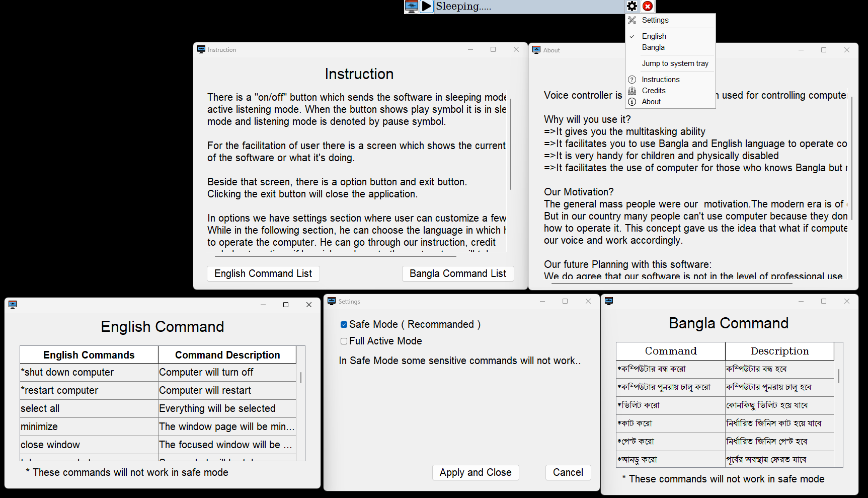Click the Settings wrench icon in the menu
This screenshot has height=498, width=868.
[x=632, y=20]
